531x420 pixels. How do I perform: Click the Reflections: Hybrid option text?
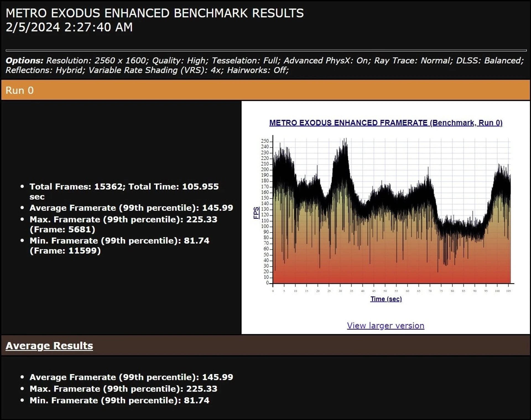[x=45, y=70]
